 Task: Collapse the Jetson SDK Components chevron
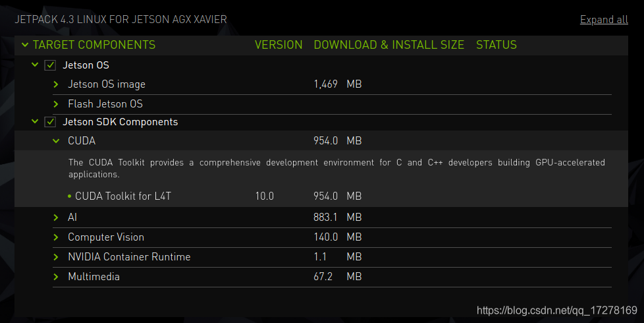(x=35, y=121)
